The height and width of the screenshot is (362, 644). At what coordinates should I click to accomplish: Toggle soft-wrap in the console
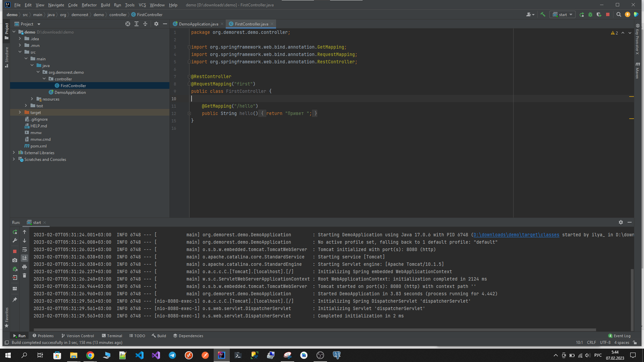tap(24, 250)
